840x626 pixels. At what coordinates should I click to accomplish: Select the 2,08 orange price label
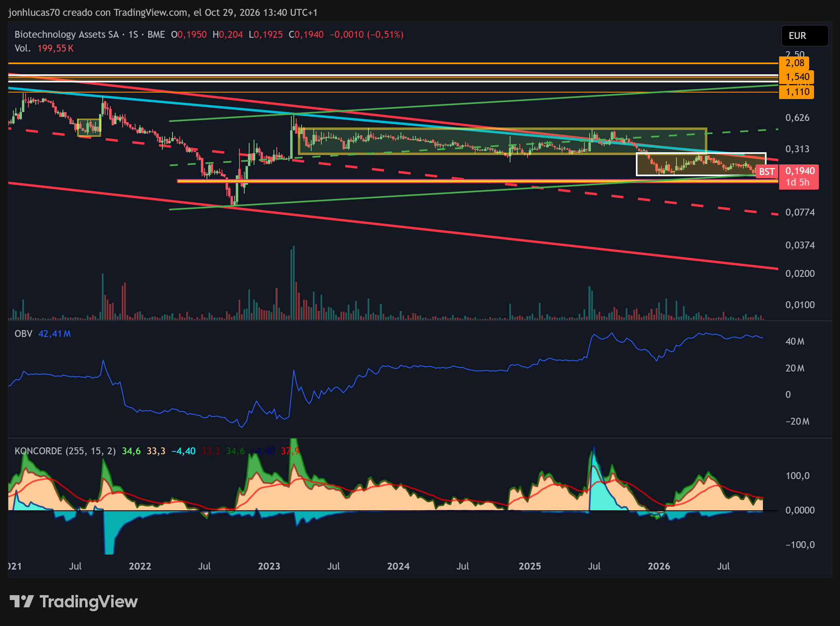(794, 63)
